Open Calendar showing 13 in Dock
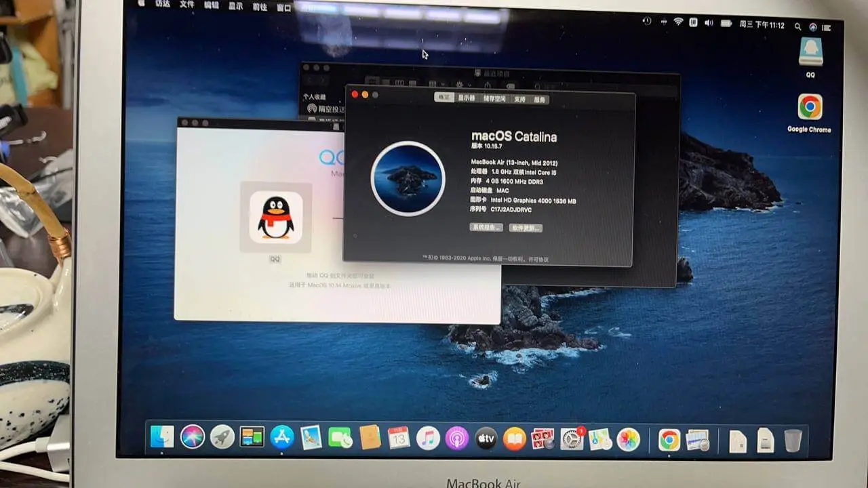868x488 pixels. click(x=399, y=439)
